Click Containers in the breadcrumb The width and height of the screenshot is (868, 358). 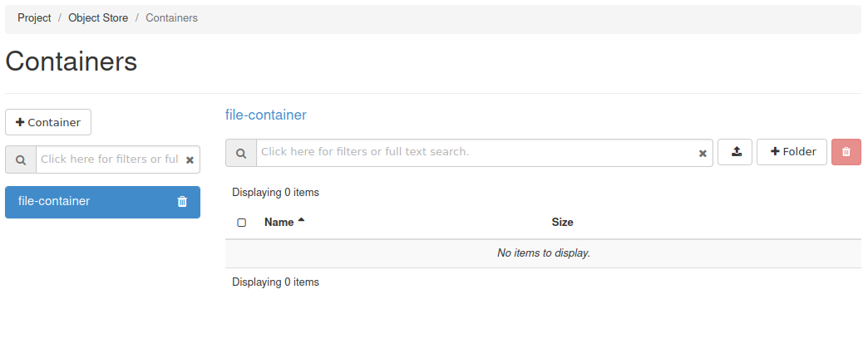coord(171,17)
